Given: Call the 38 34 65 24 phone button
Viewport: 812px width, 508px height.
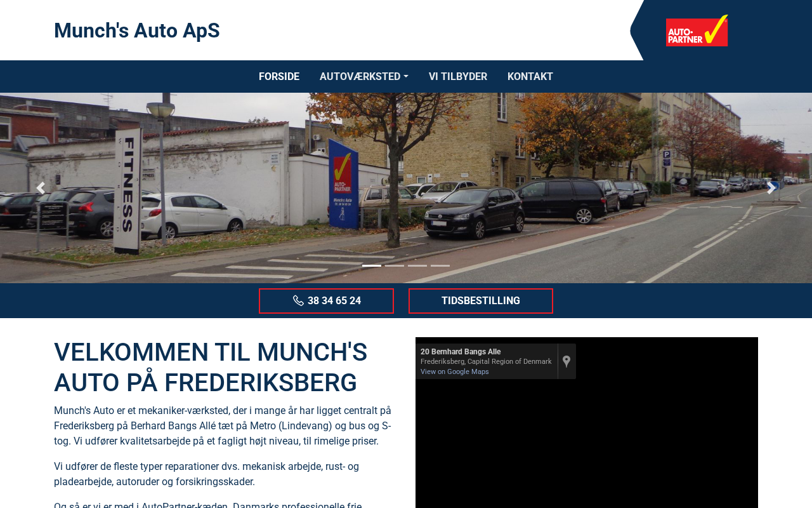Looking at the screenshot, I should [326, 301].
